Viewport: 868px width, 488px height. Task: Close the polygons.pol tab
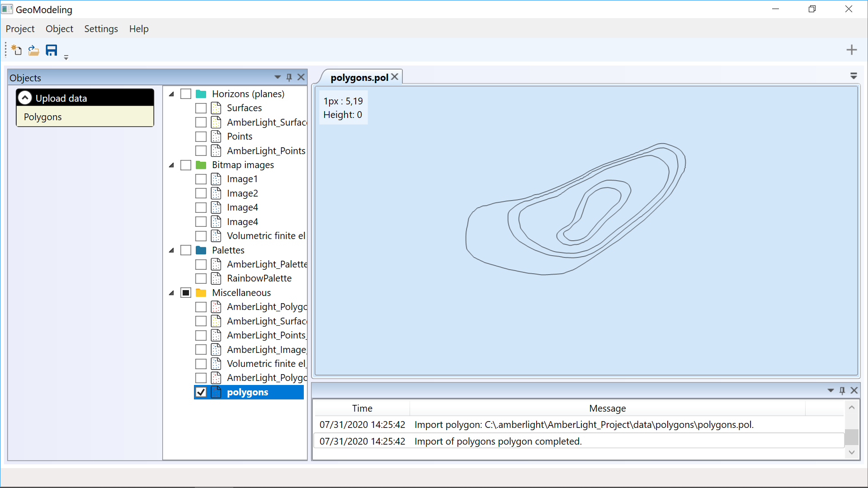tap(395, 77)
